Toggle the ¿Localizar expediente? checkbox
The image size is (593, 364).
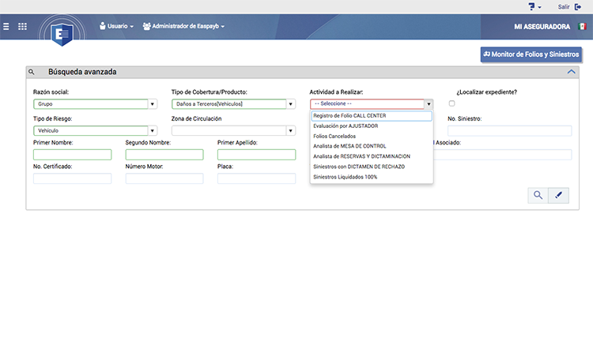pyautogui.click(x=451, y=103)
